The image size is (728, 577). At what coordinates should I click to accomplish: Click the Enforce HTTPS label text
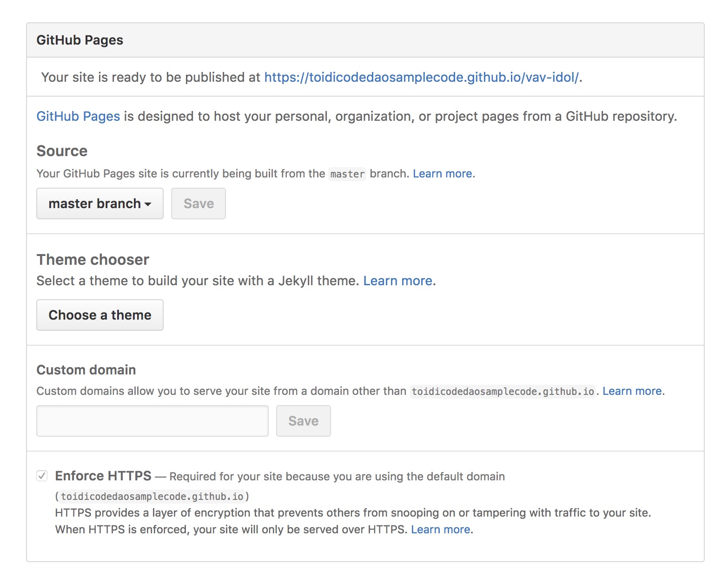pyautogui.click(x=103, y=476)
